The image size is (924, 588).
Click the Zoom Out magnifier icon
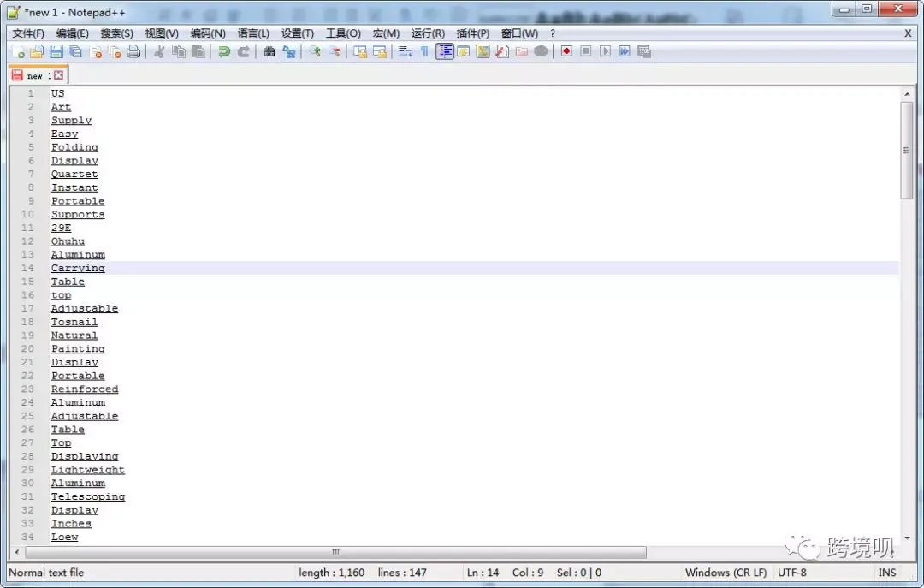pyautogui.click(x=335, y=52)
